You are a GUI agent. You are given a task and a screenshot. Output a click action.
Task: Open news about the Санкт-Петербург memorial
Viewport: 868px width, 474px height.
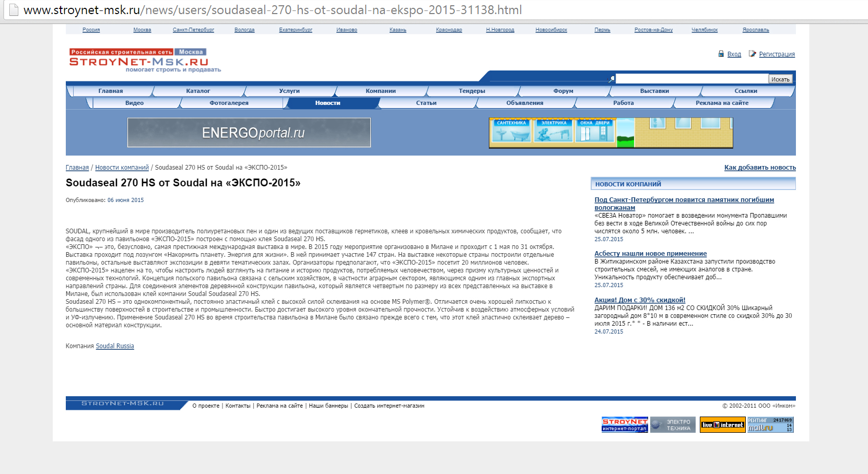tap(684, 204)
